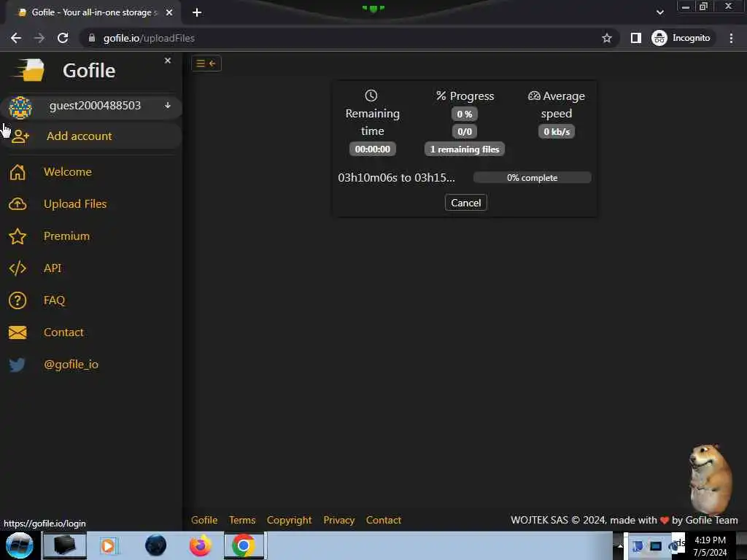Image resolution: width=747 pixels, height=560 pixels.
Task: Click the uploading file name 03h10m06s
Action: click(396, 178)
